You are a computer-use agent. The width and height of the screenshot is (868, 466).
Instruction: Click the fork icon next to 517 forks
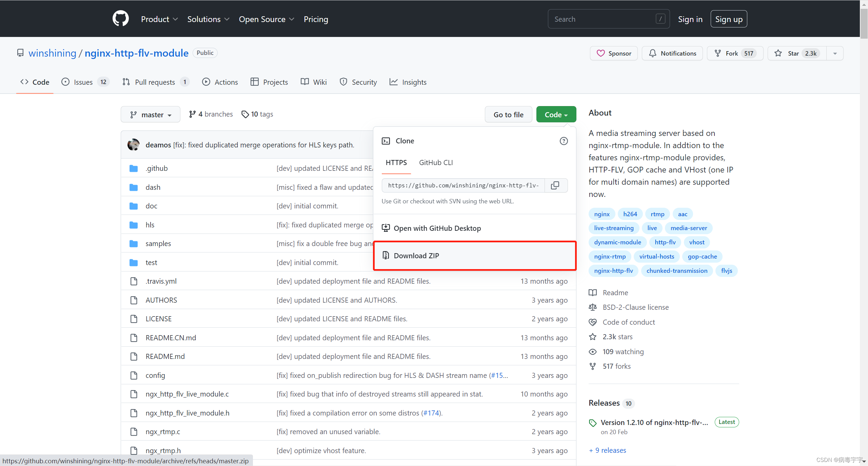click(x=593, y=366)
